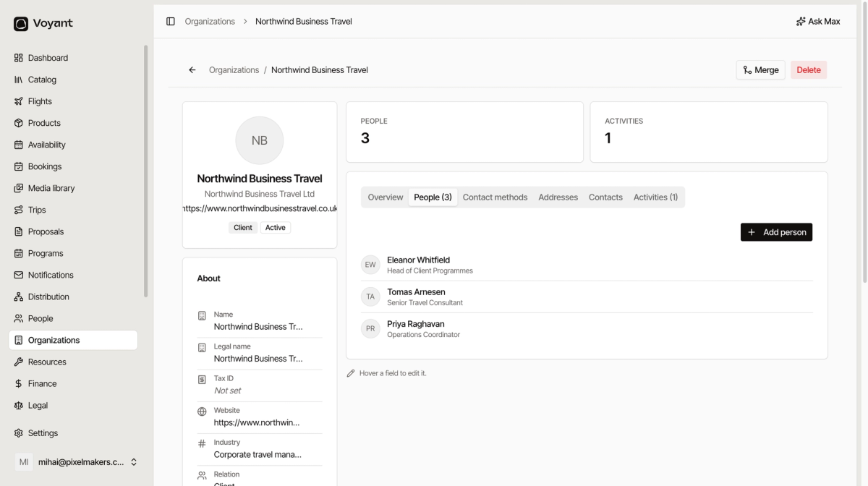Switch to the Overview tab
Viewport: 868px width, 486px height.
pyautogui.click(x=386, y=197)
